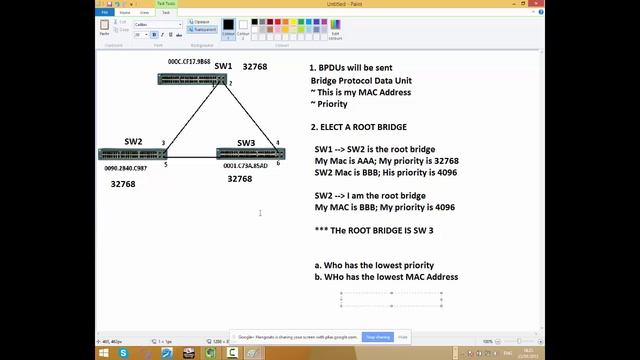Click the Text Tools contextual tab header
The image size is (640, 360).
point(166,3)
